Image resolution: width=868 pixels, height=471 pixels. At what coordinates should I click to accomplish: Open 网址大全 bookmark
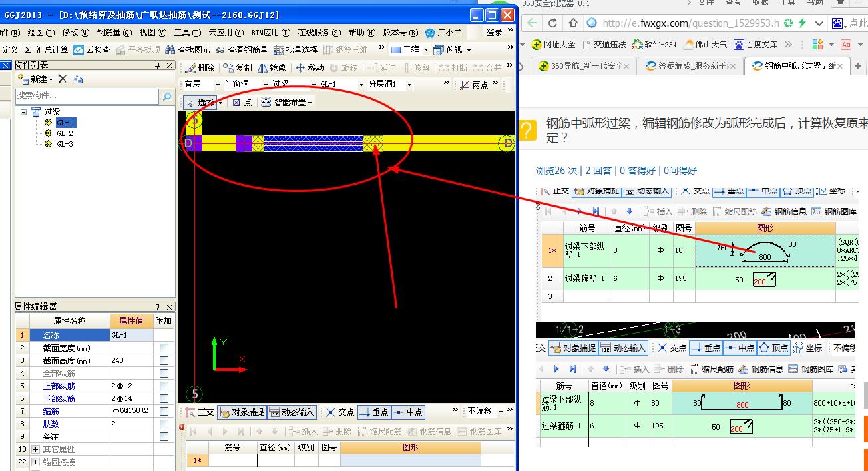point(553,45)
